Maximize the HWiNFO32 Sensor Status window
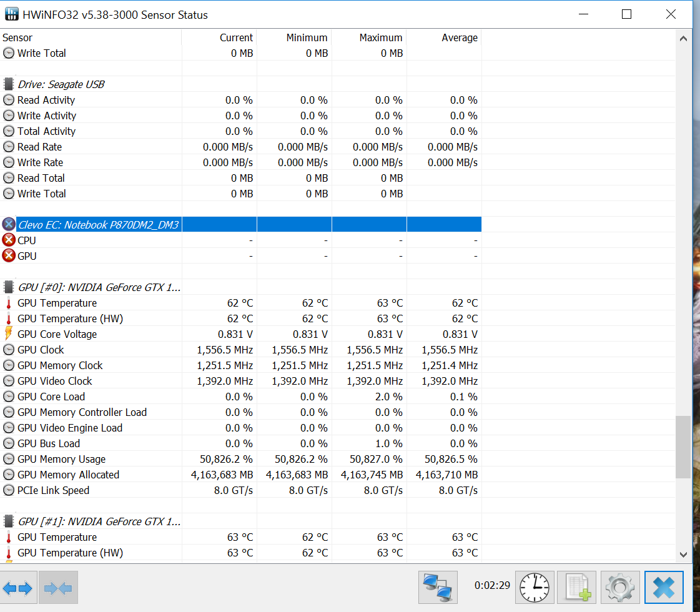The image size is (700, 612). 626,14
